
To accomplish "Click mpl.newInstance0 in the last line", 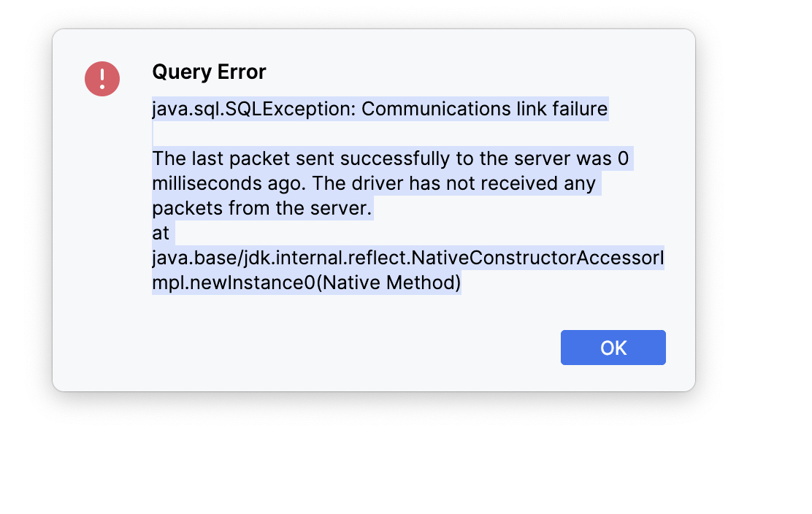I will click(234, 283).
